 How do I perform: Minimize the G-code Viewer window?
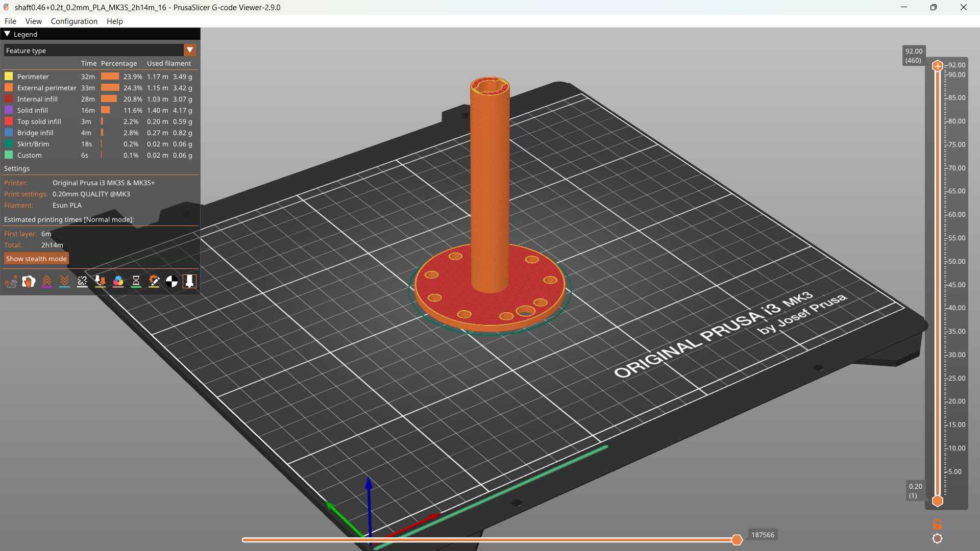click(904, 7)
